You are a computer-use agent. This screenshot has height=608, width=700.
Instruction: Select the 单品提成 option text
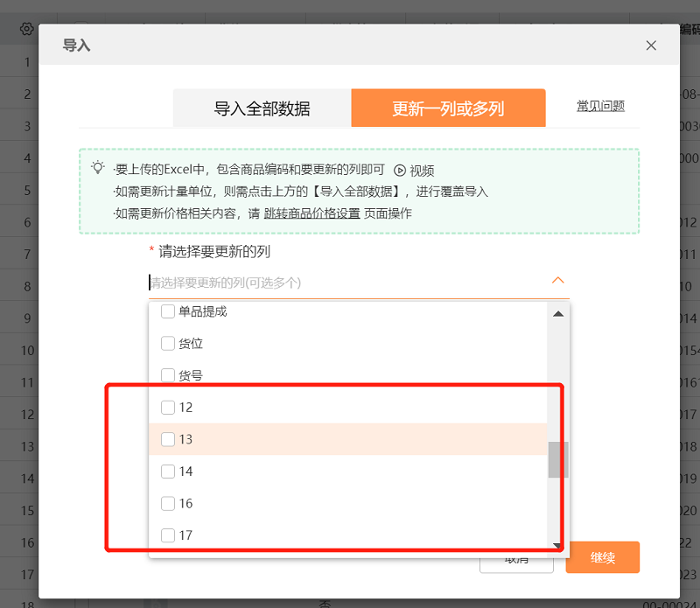[x=203, y=311]
